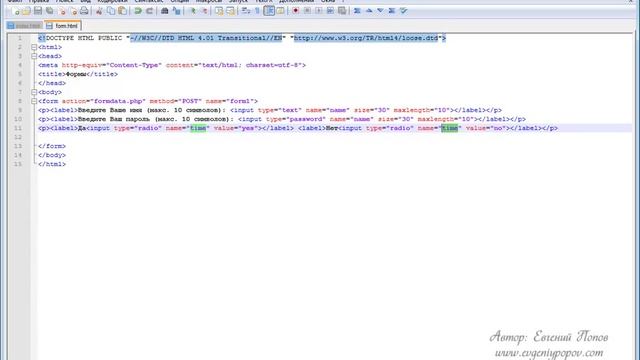Click the Stop macro recording icon

point(307,11)
